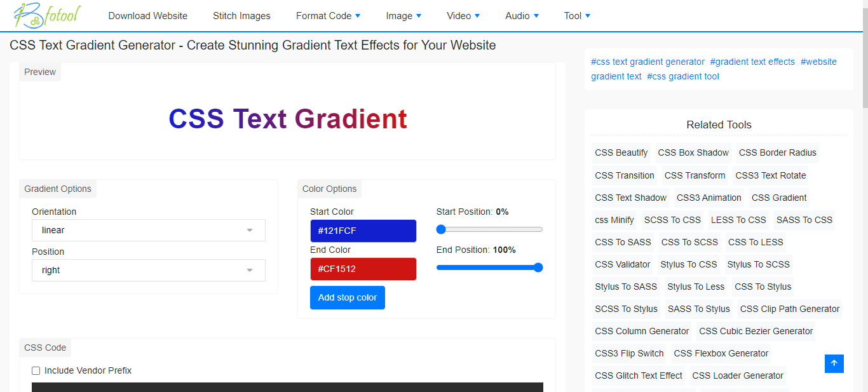The height and width of the screenshot is (392, 868).
Task: Enable the Include Vendor Prefix checkbox
Action: pos(36,371)
